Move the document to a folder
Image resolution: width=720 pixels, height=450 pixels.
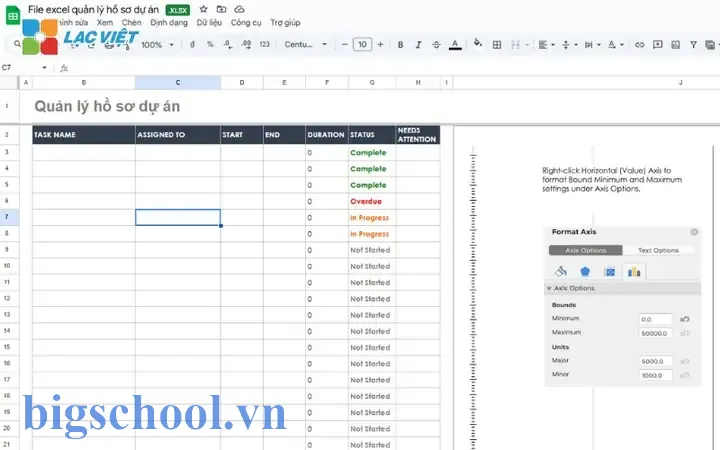[x=221, y=9]
